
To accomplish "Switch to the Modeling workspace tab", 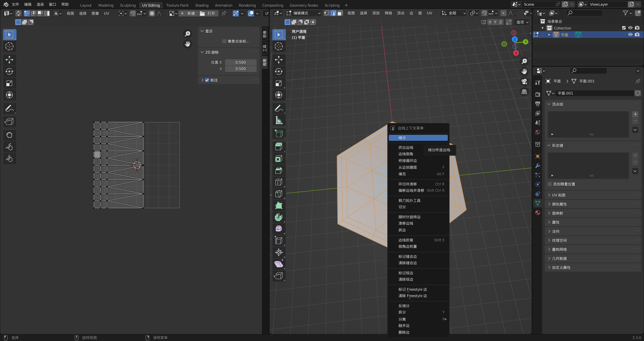I will 106,5.
